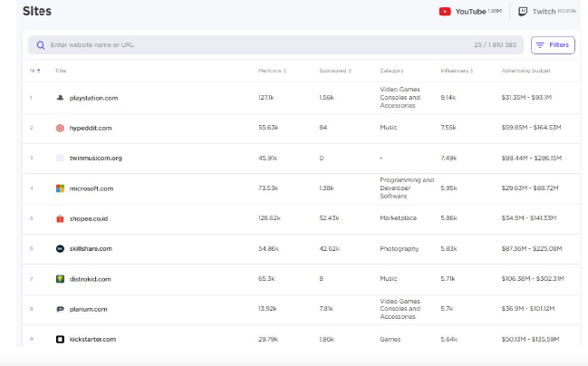The width and height of the screenshot is (588, 366).
Task: Click the Advertising budget column header
Action: [x=526, y=71]
